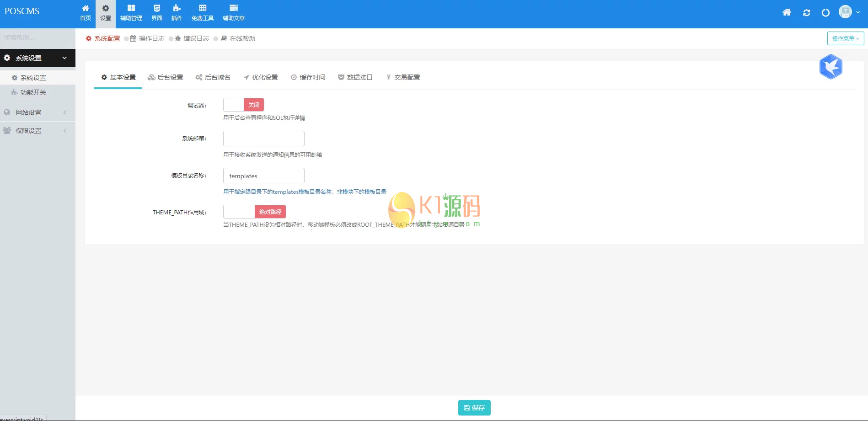This screenshot has width=868, height=421.
Task: Click the POSCMS logo text
Action: (22, 11)
